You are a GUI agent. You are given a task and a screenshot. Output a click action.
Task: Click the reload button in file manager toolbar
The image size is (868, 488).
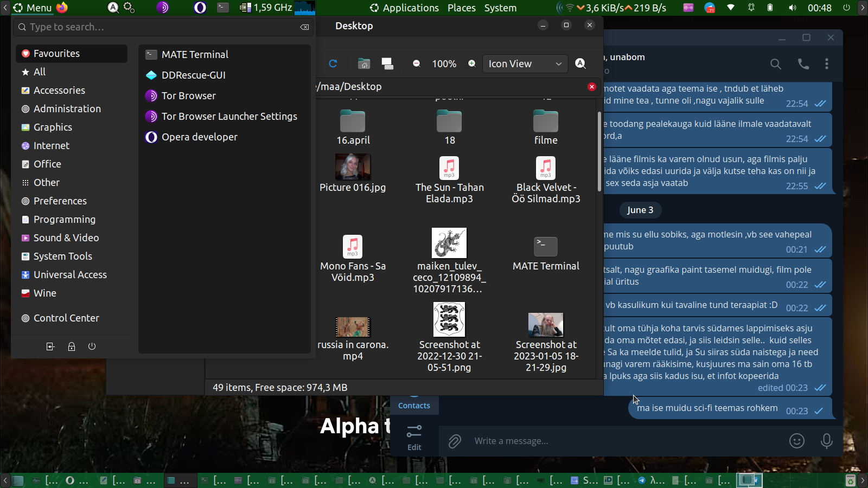(333, 63)
